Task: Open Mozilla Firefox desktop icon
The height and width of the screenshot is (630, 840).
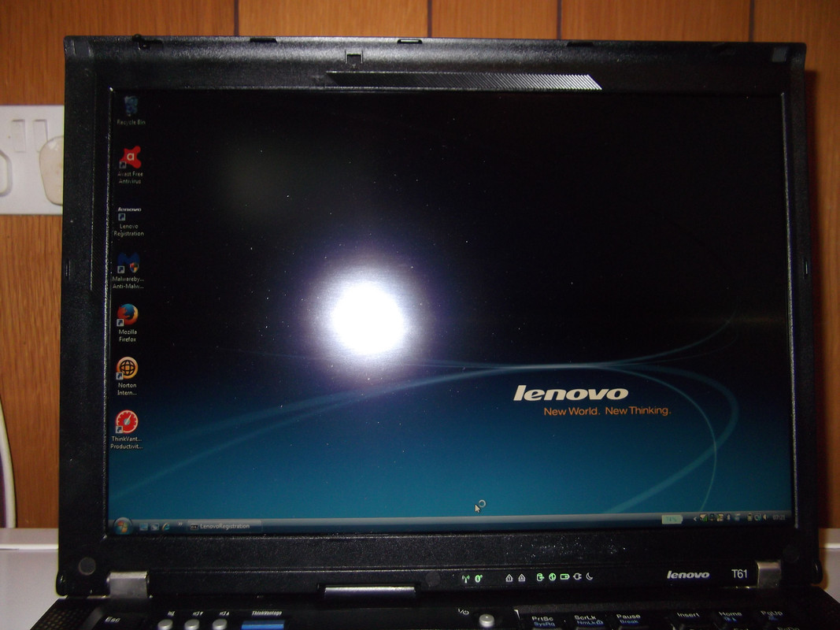Action: (x=128, y=323)
